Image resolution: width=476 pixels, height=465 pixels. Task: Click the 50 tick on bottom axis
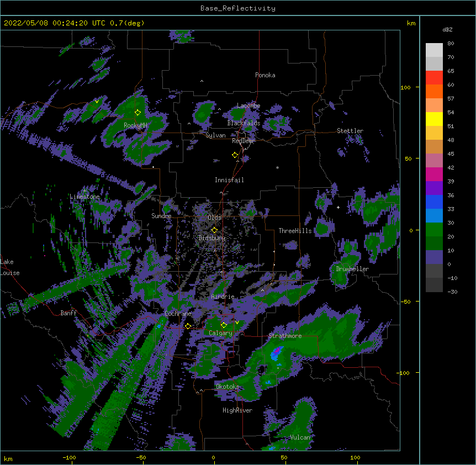(284, 458)
